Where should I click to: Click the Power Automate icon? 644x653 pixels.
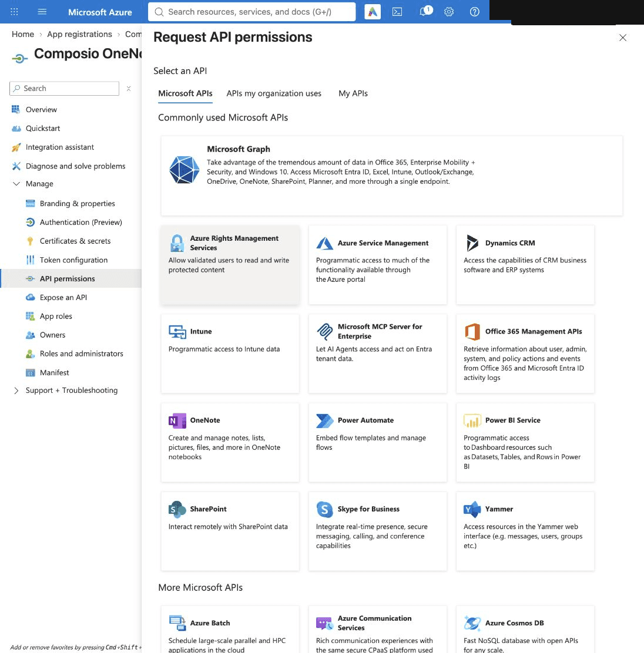point(325,420)
